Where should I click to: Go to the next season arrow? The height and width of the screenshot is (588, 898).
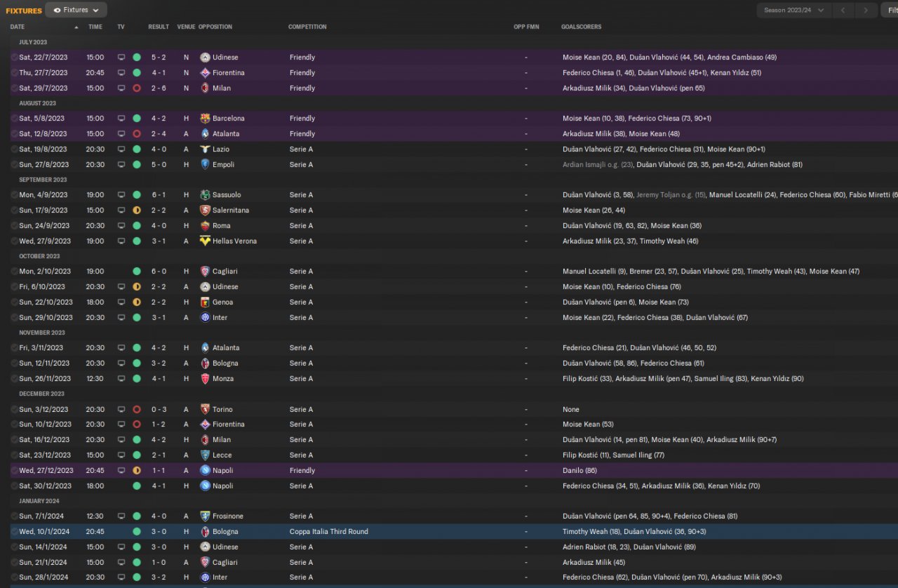[866, 11]
